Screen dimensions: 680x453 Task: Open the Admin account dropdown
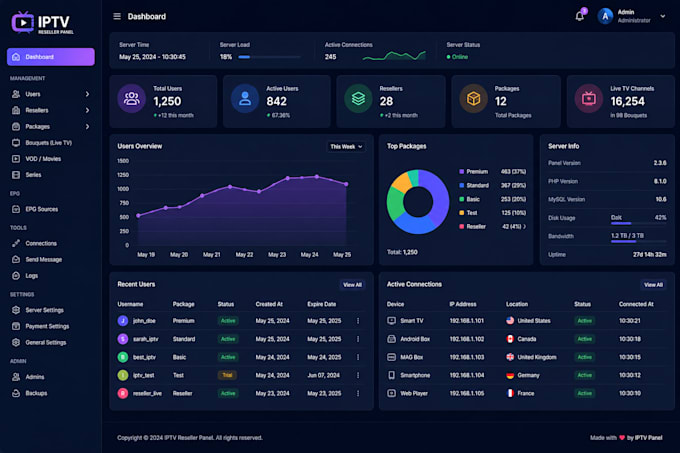[x=663, y=16]
